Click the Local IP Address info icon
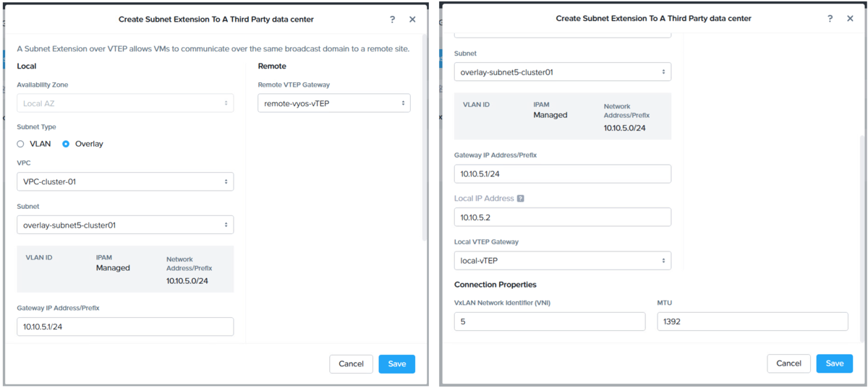 pos(521,199)
